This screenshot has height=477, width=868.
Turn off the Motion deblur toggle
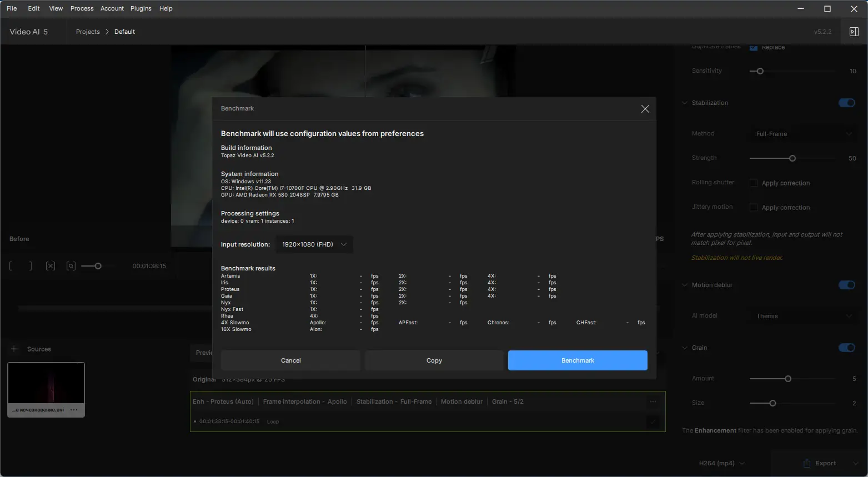pos(846,285)
